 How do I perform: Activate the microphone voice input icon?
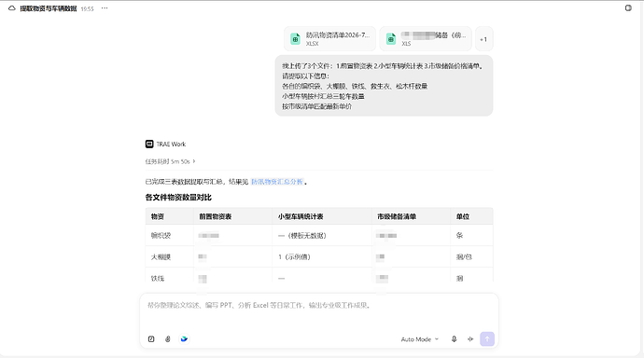point(454,339)
